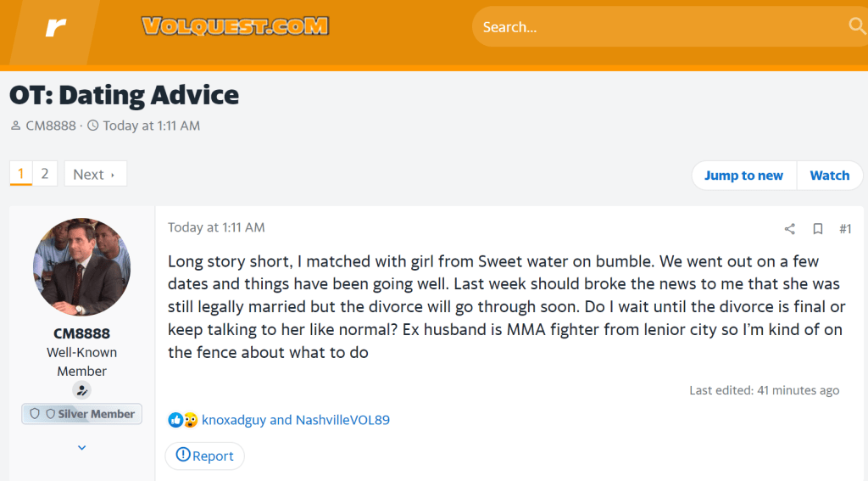Click into the Search field
The height and width of the screenshot is (481, 868).
point(653,27)
